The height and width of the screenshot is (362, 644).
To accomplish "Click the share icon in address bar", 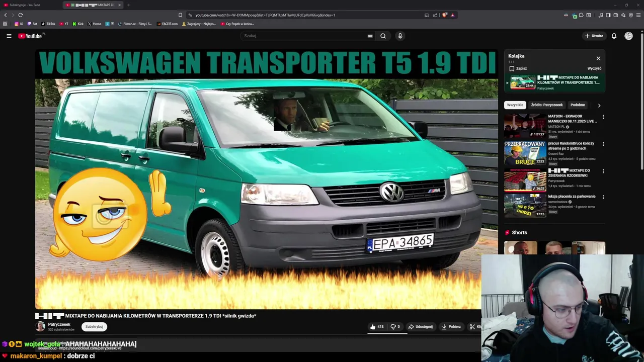I will tap(435, 15).
